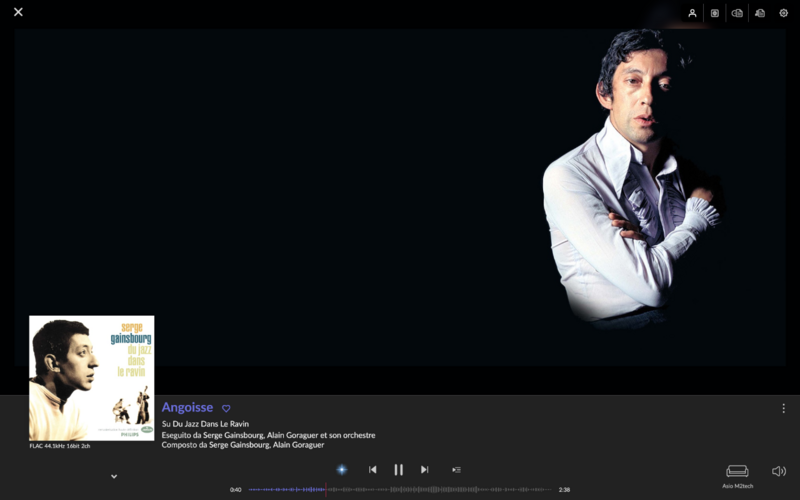Collapse now playing with down chevron
Screen dimensions: 800x500
pyautogui.click(x=114, y=476)
